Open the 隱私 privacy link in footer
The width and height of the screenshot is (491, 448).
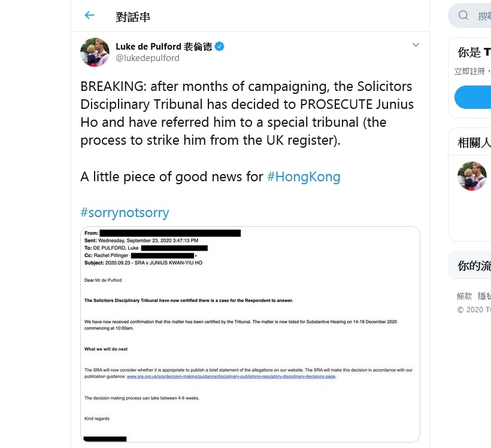tap(484, 296)
